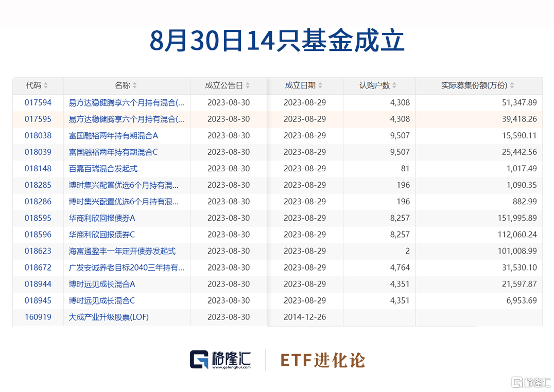Click sort icon for 认购户数 column
The height and width of the screenshot is (392, 554).
tap(394, 86)
